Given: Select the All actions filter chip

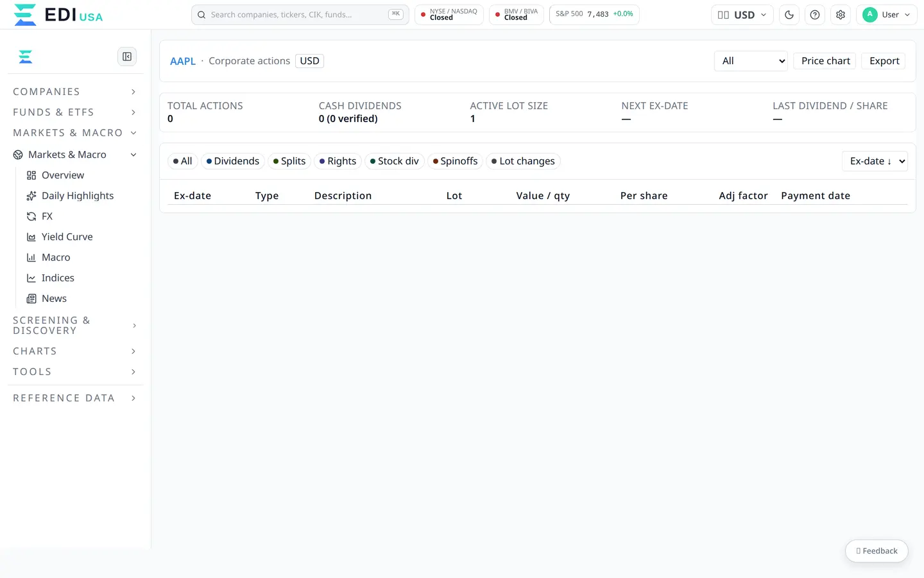Looking at the screenshot, I should [x=183, y=161].
